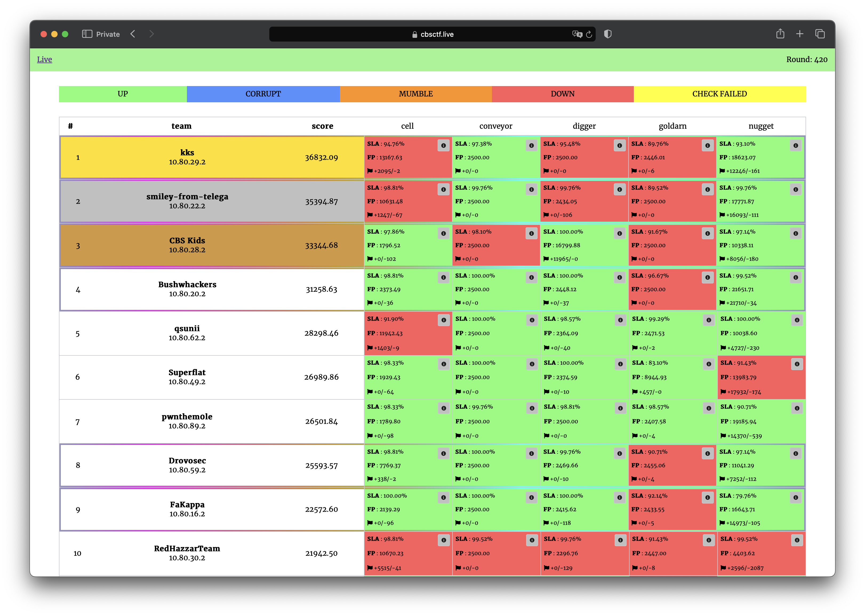This screenshot has width=865, height=616.
Task: Reload the page with refresh icon
Action: click(589, 35)
